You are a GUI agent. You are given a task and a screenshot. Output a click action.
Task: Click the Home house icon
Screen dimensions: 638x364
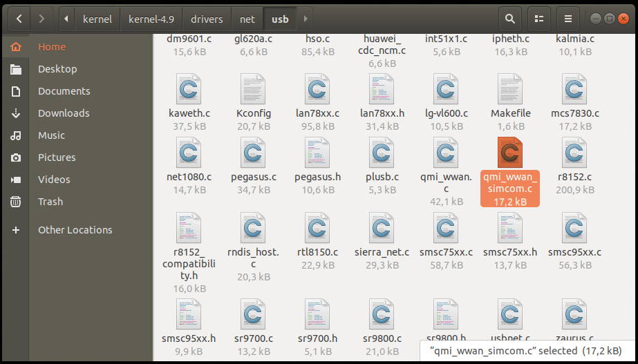[16, 47]
